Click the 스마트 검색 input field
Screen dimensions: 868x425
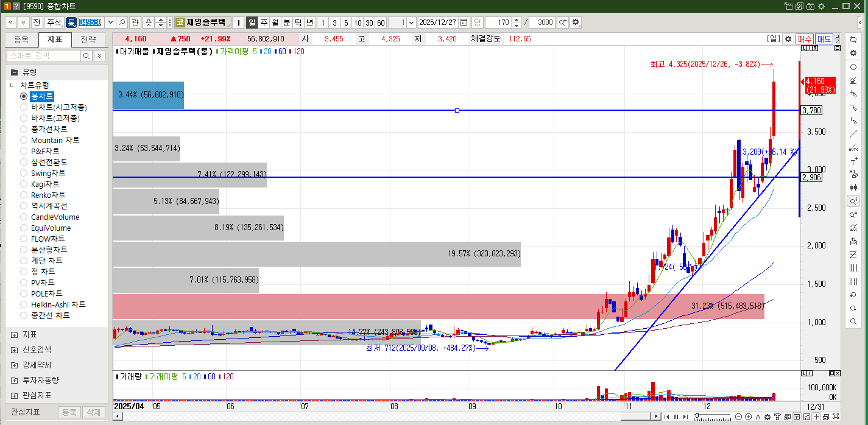pyautogui.click(x=43, y=56)
